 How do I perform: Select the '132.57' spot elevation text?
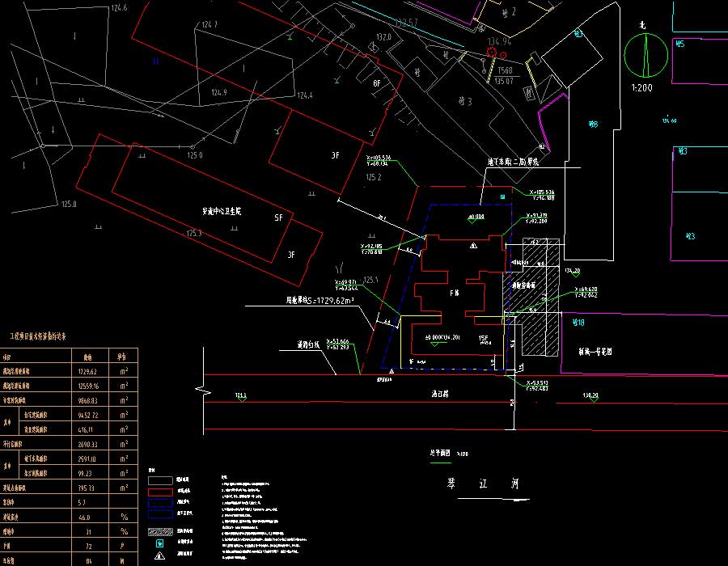407,23
